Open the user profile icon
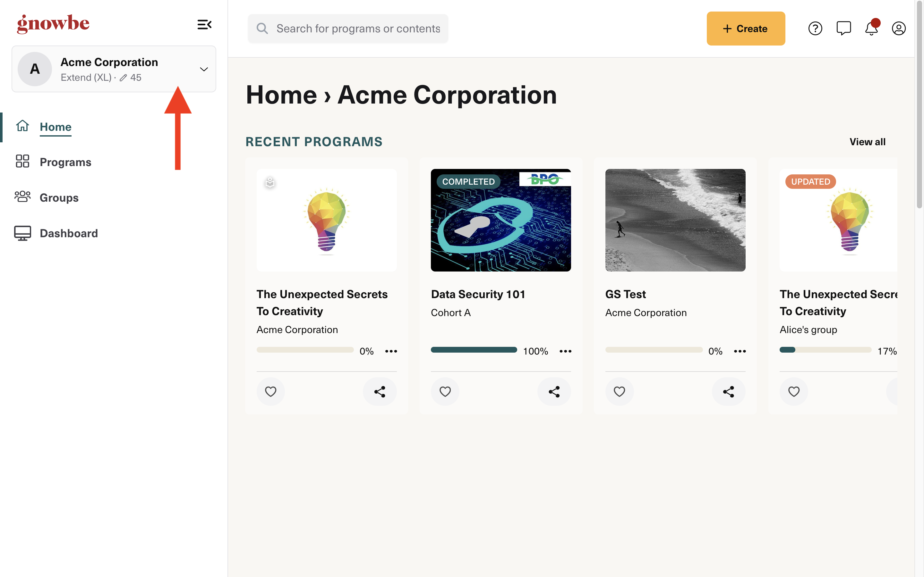The height and width of the screenshot is (577, 924). pyautogui.click(x=898, y=29)
